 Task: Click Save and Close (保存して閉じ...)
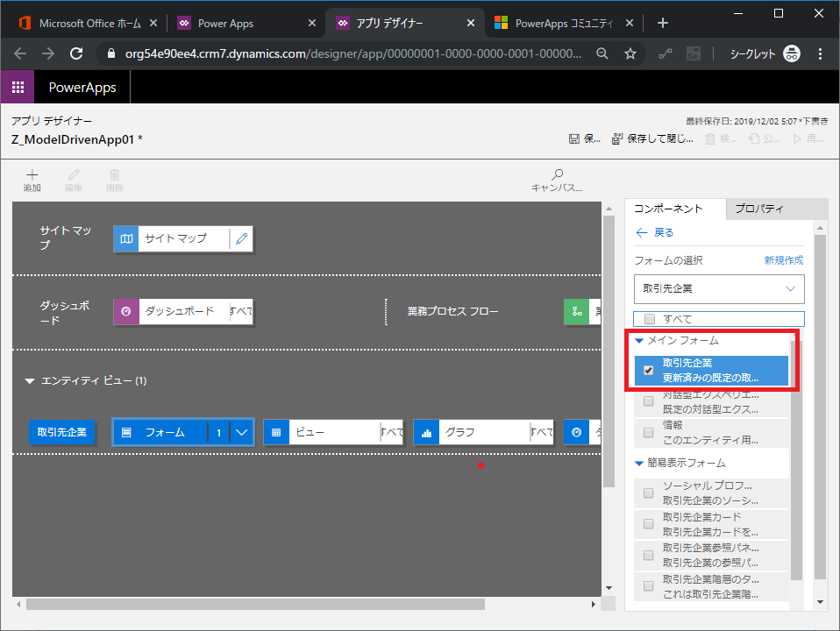pos(653,138)
